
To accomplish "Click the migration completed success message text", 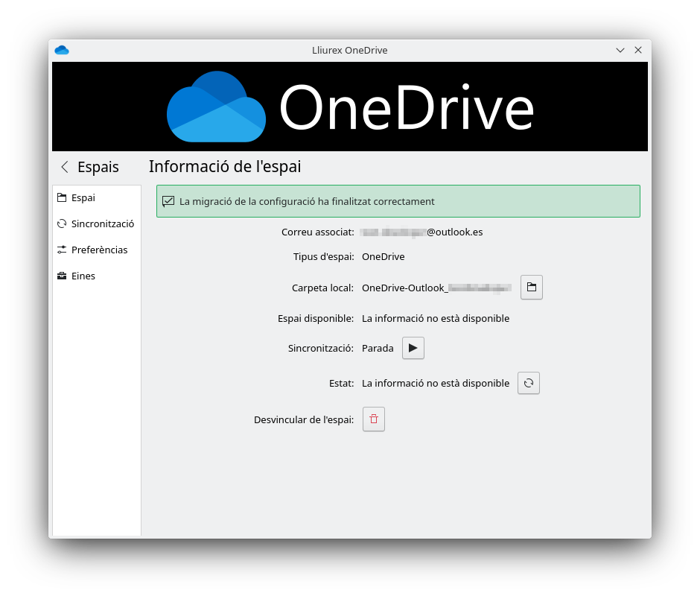I will (307, 202).
